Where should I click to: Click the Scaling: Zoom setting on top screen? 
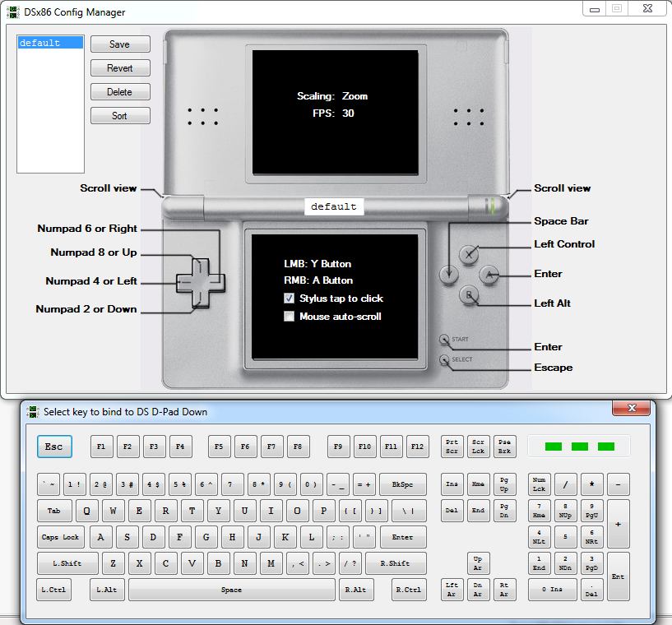332,96
